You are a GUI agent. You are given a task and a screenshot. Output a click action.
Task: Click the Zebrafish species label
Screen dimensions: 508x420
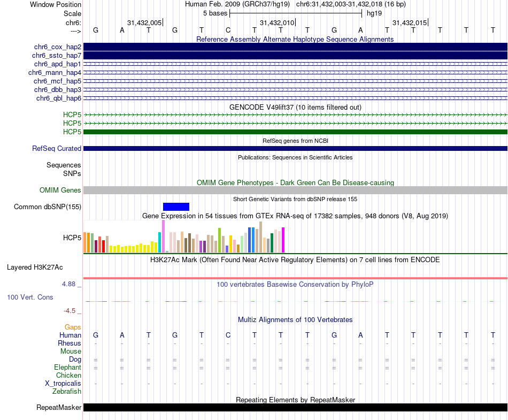click(67, 391)
